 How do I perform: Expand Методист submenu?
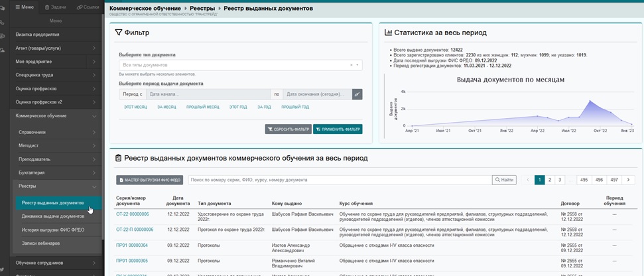[57, 146]
